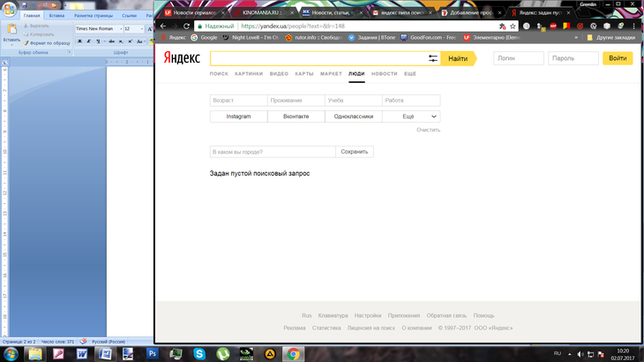Expand the Еще social networks dropdown

[x=411, y=117]
